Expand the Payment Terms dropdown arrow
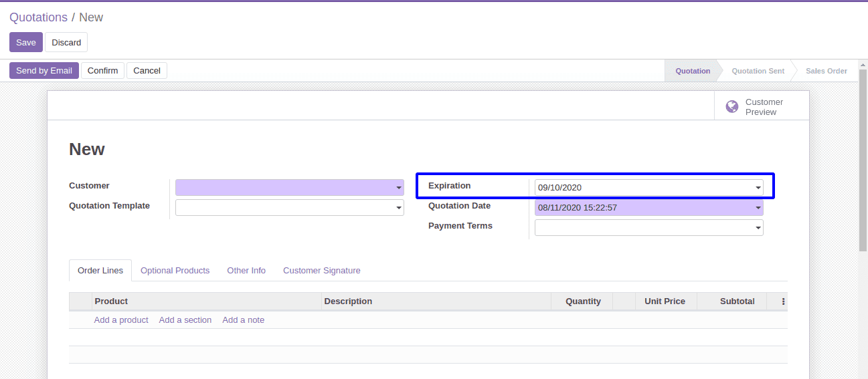Screen dimensions: 868x379 (x=758, y=228)
